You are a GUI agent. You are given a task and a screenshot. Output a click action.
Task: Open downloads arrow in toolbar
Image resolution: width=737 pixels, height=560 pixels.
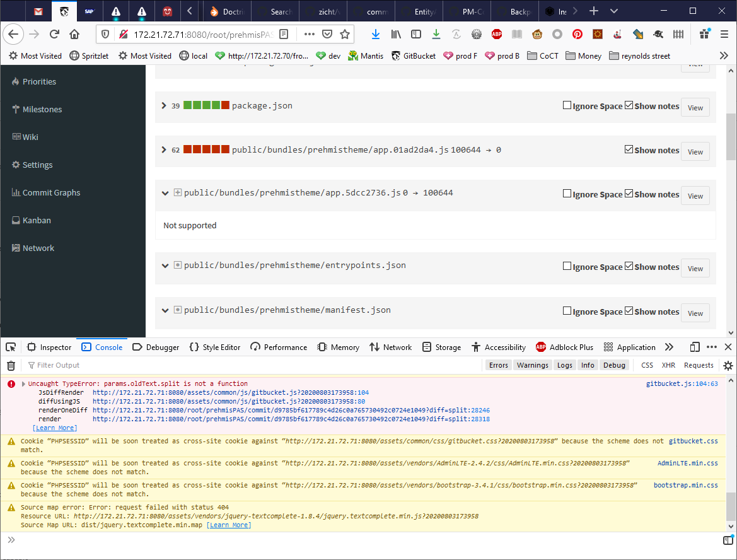pyautogui.click(x=376, y=34)
